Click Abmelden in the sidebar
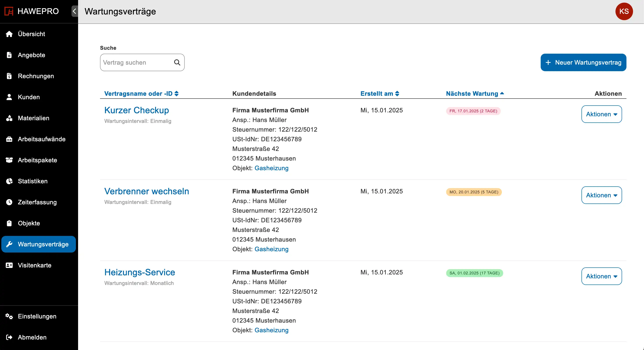 pyautogui.click(x=32, y=337)
